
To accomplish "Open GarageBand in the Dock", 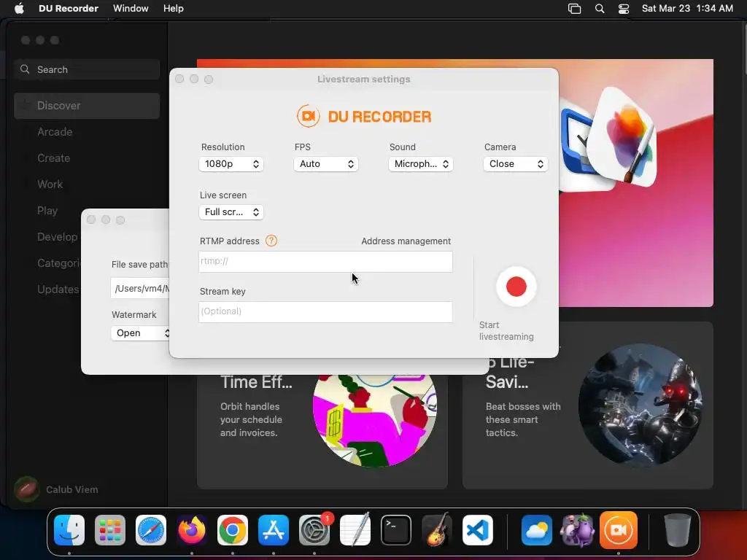I will pyautogui.click(x=437, y=530).
